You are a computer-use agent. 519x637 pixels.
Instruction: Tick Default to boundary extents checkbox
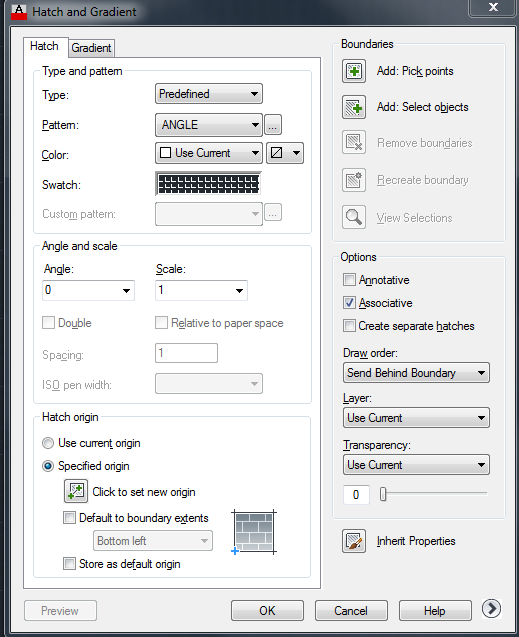coord(69,518)
